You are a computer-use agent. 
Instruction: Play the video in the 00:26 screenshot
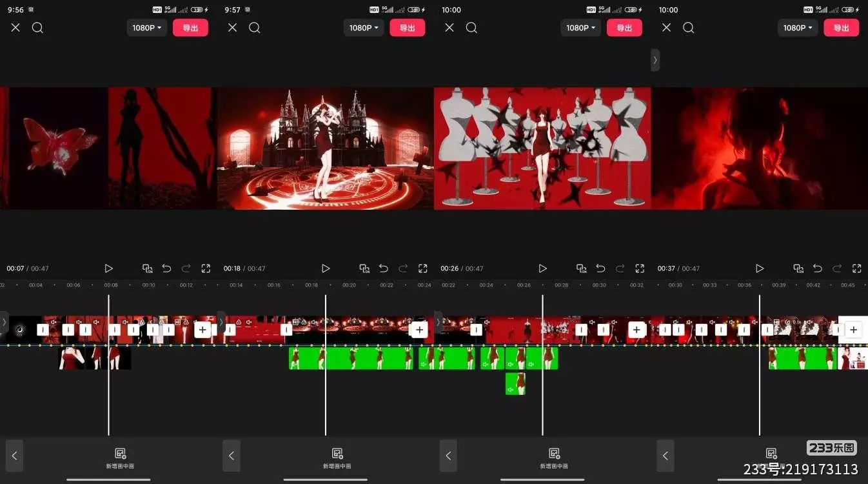tap(542, 268)
